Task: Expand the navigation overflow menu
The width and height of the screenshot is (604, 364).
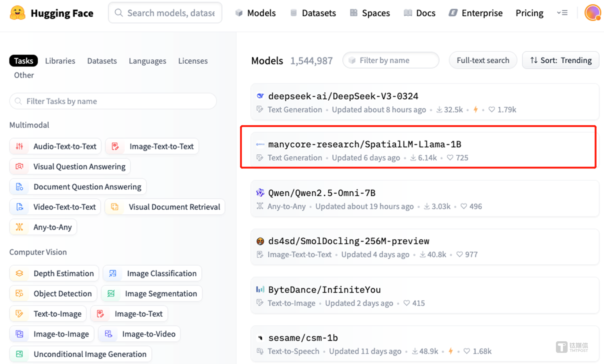Action: (x=562, y=13)
